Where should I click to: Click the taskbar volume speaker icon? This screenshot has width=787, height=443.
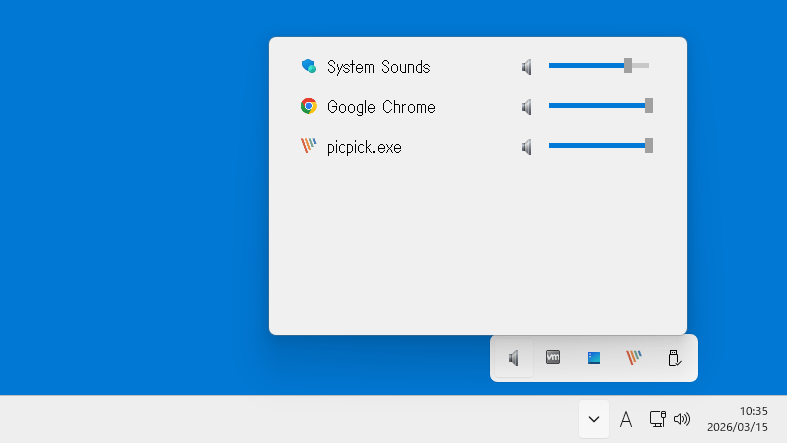pyautogui.click(x=682, y=419)
